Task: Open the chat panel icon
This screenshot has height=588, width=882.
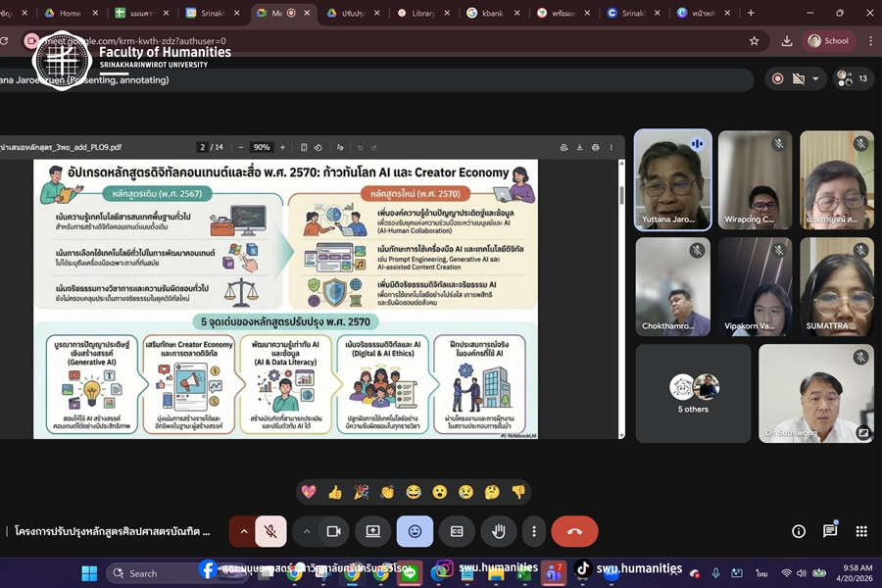Action: [830, 531]
